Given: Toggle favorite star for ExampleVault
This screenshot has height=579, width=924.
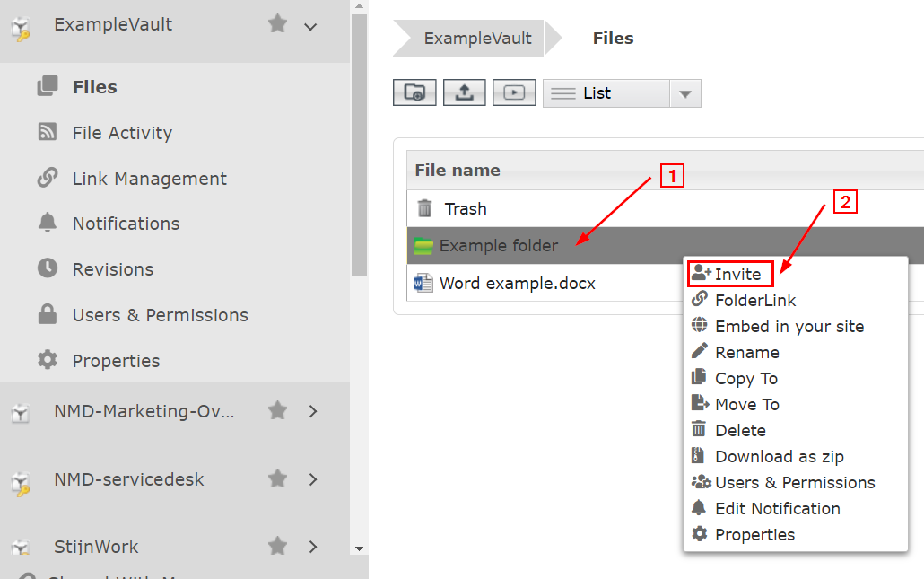Looking at the screenshot, I should click(277, 24).
